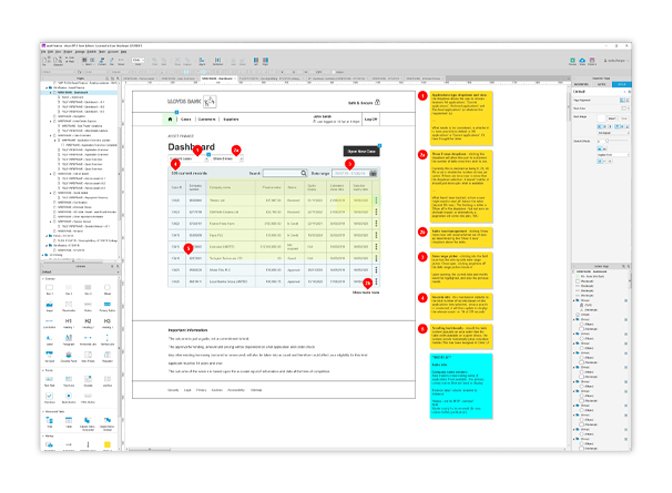Viewport: 672px width, 493px height.
Task: Open the Current cases dropdown in the wireframe
Action: click(x=189, y=159)
